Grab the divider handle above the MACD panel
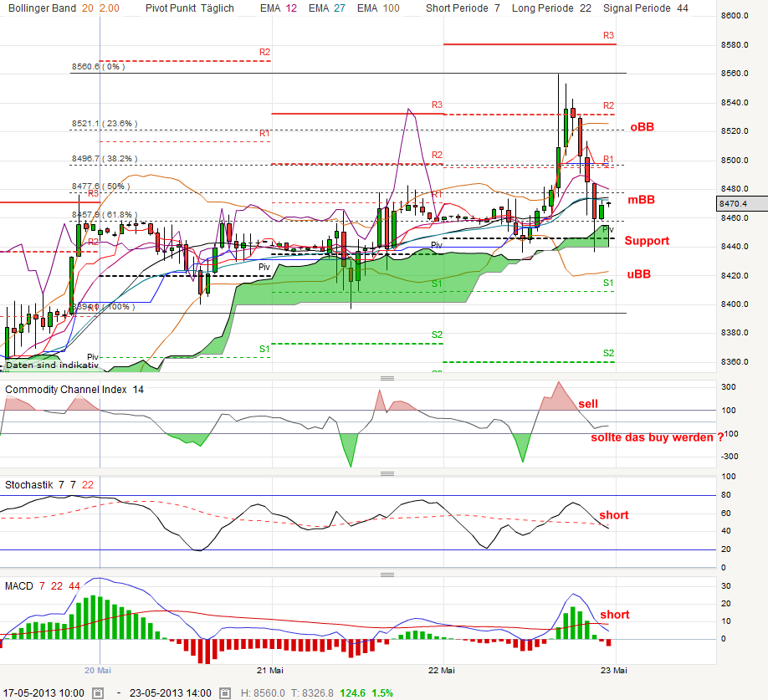The height and width of the screenshot is (700, 768). [x=387, y=575]
